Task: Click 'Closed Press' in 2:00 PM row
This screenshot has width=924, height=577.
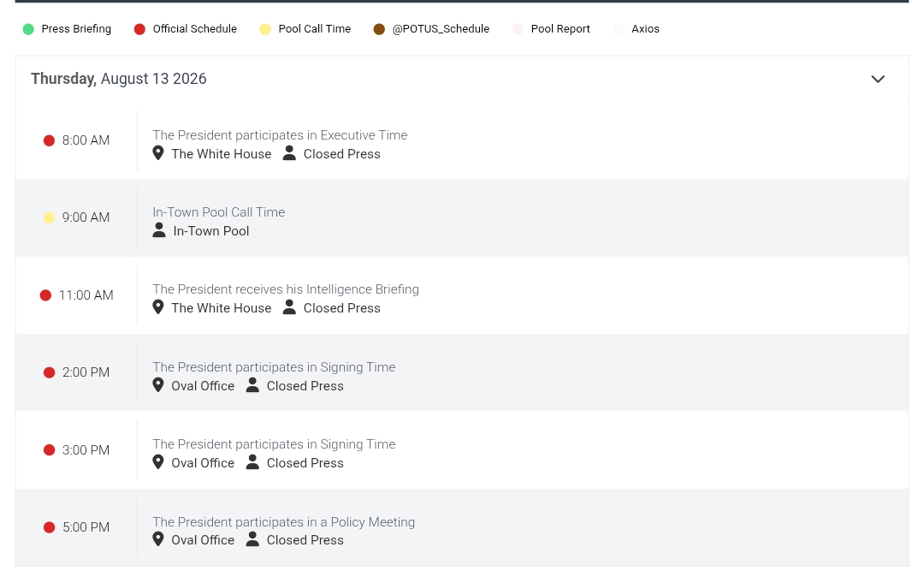Action: click(x=305, y=386)
